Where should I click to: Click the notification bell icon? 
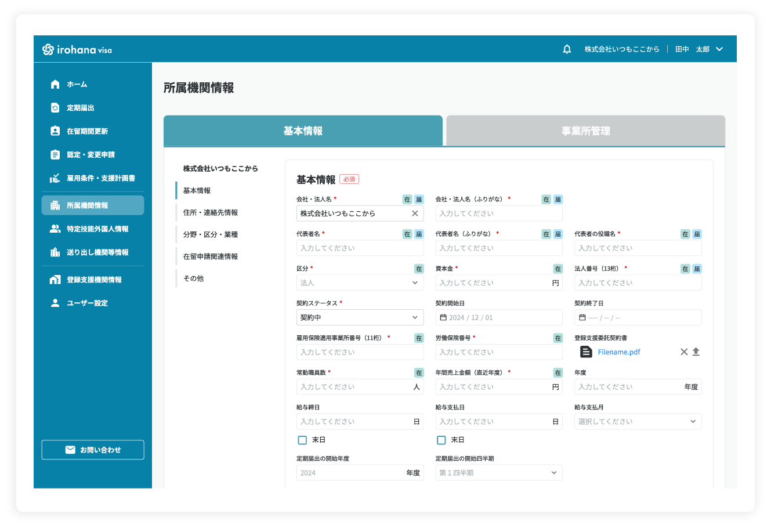567,49
